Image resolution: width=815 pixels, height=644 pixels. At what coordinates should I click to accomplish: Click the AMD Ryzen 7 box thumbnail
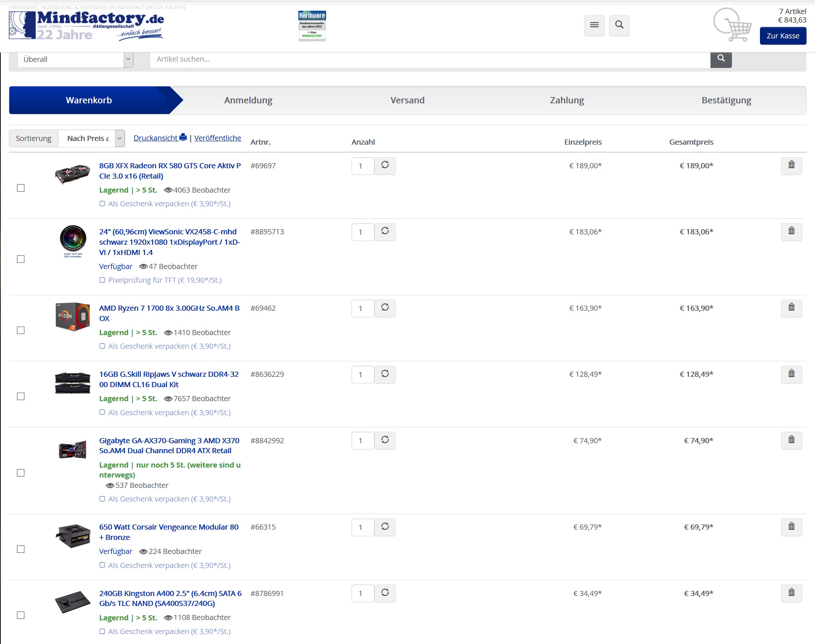pyautogui.click(x=72, y=316)
